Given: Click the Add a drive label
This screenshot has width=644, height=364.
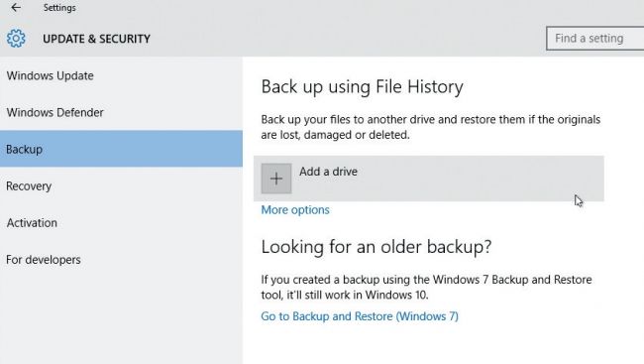Looking at the screenshot, I should (328, 172).
